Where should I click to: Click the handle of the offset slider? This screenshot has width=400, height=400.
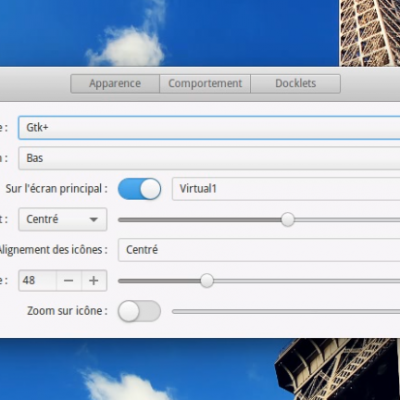[x=287, y=220]
